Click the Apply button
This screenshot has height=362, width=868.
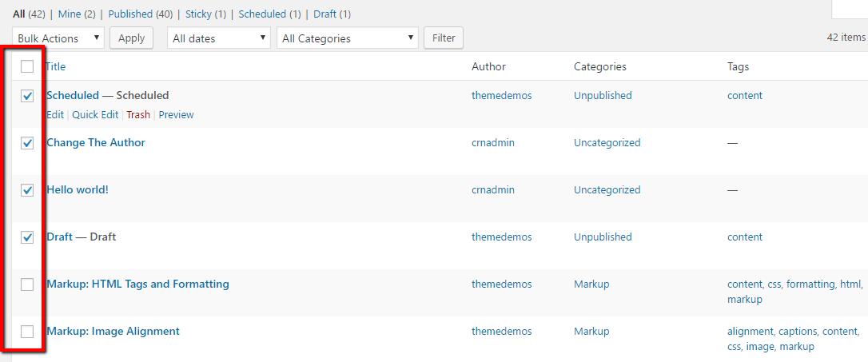(x=132, y=38)
